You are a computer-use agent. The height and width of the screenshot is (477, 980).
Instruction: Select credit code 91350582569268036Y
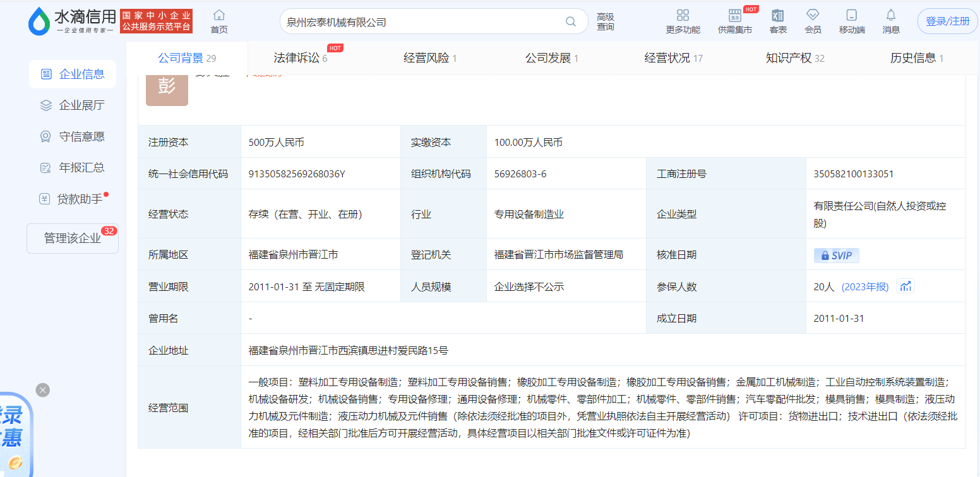(297, 174)
